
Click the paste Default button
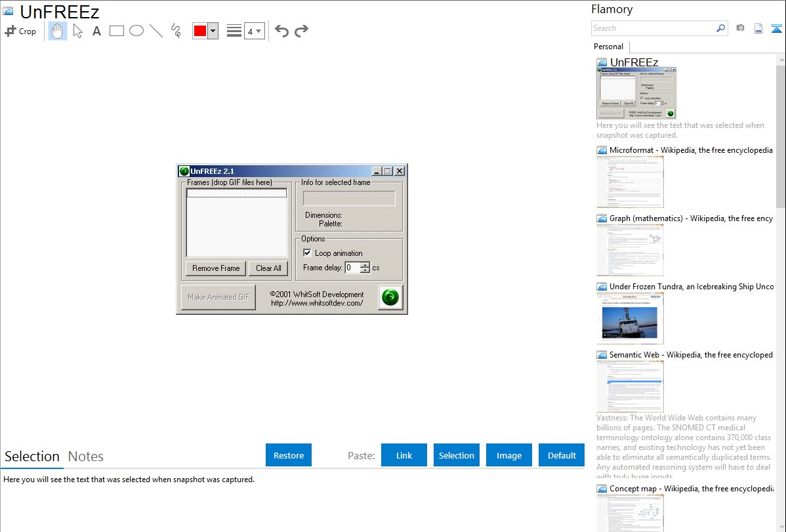562,455
